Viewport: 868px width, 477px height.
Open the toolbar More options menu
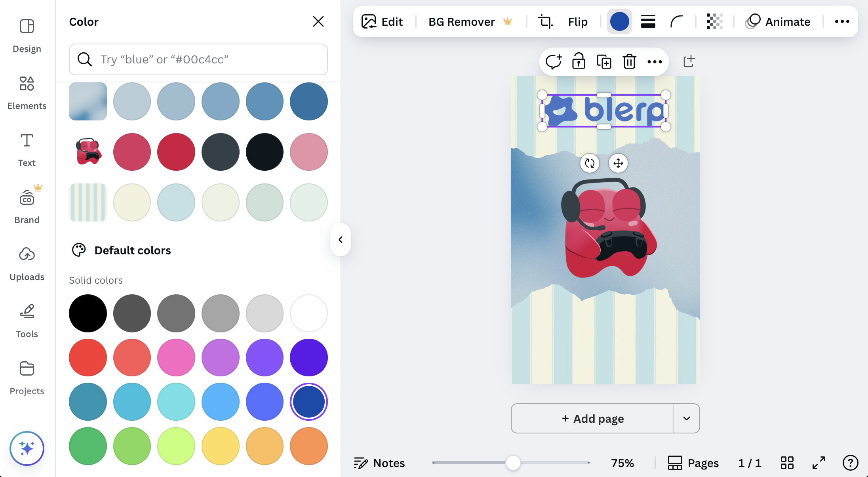pyautogui.click(x=842, y=21)
